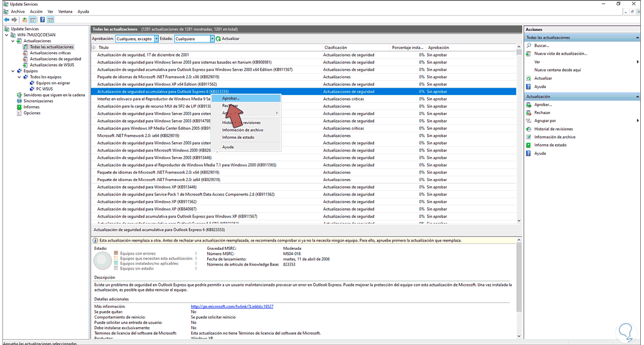This screenshot has width=644, height=345.
Task: Select row for Windows Server 2003 (KB913446)
Action: pyautogui.click(x=303, y=157)
